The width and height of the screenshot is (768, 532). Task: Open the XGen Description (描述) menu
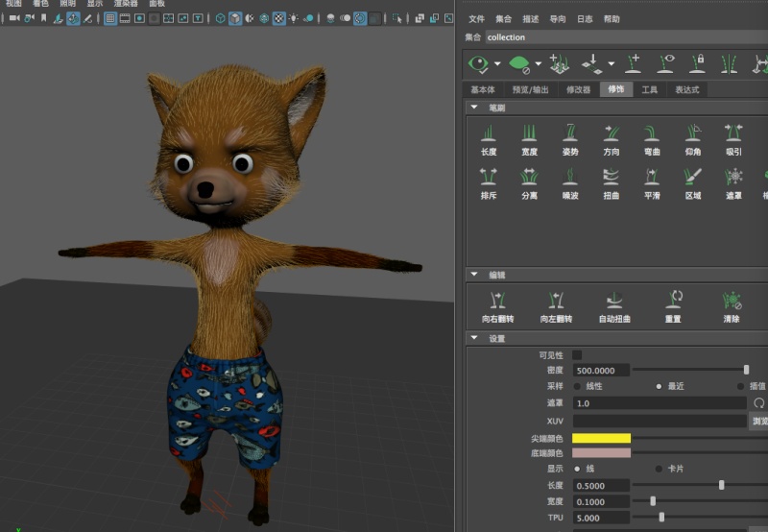click(531, 19)
